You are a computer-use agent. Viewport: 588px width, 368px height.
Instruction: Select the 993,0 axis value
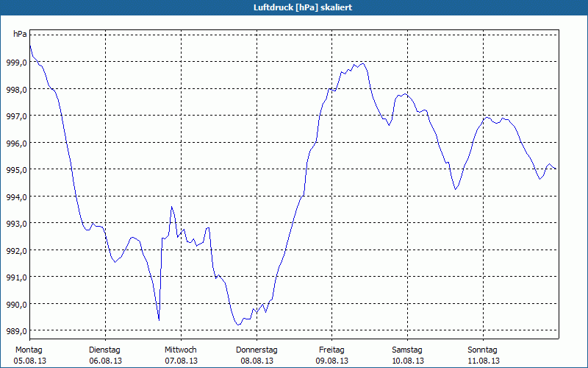click(x=17, y=224)
